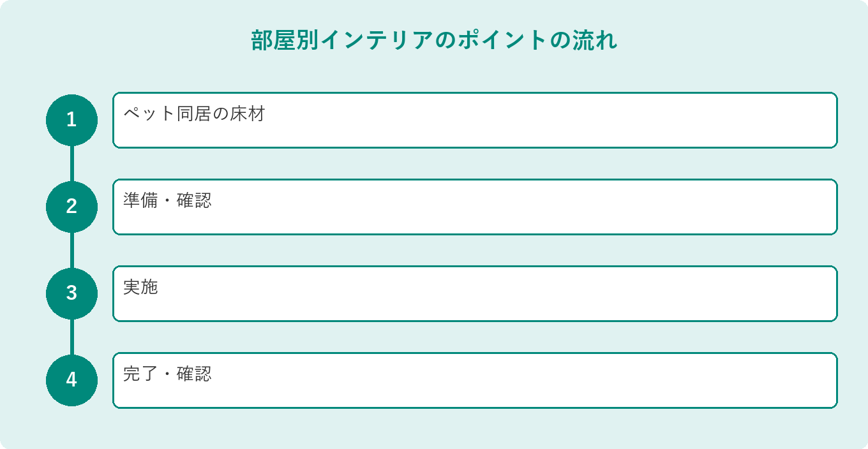Click the connector line between steps 1 and 2

click(71, 163)
